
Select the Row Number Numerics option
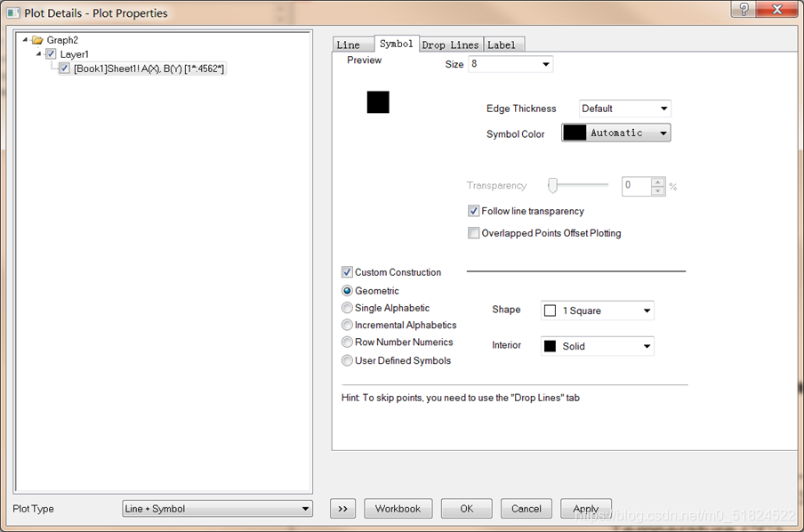pyautogui.click(x=347, y=342)
